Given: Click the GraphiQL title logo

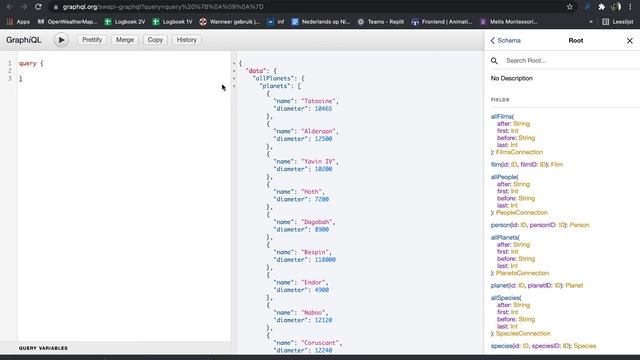Looking at the screenshot, I should [24, 40].
